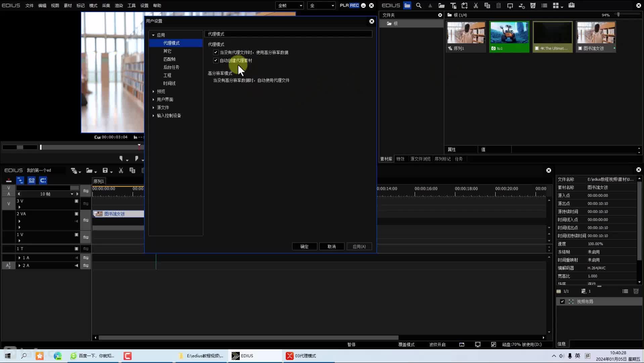Expand the 源文件 tree node

click(153, 108)
